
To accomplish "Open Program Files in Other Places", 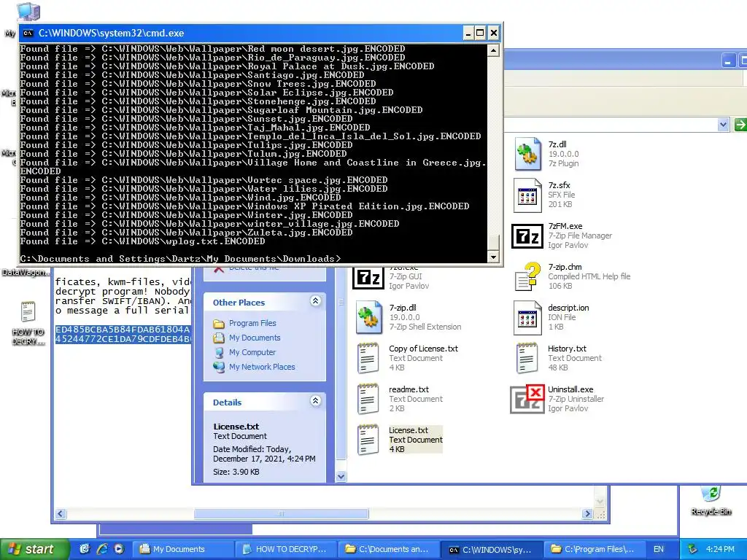I will [252, 323].
